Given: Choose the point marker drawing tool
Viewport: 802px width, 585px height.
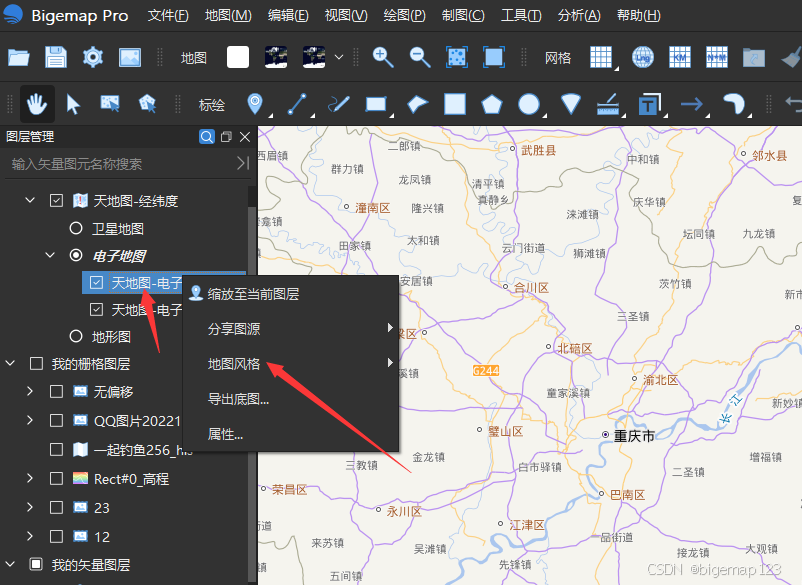Looking at the screenshot, I should click(255, 104).
